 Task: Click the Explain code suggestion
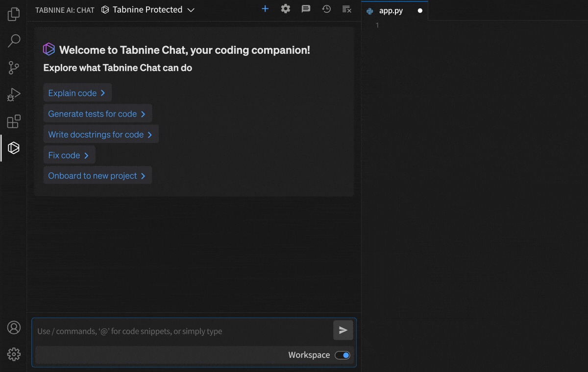(77, 93)
